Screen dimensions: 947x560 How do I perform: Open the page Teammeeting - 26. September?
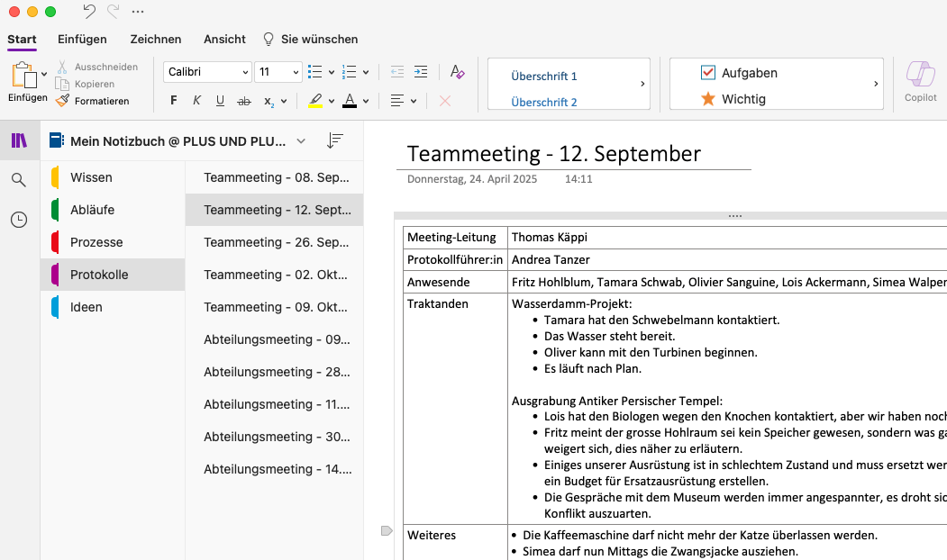click(274, 242)
